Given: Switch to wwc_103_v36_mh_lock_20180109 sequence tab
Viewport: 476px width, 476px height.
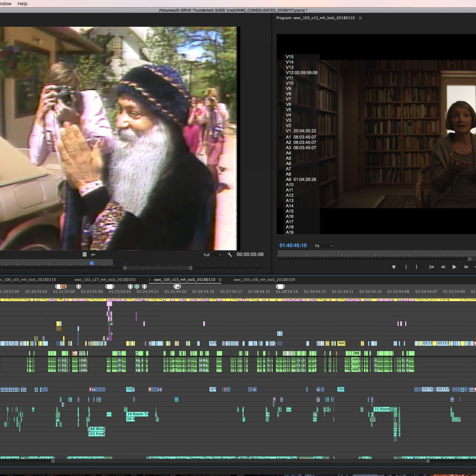Looking at the screenshot, I should coord(264,280).
